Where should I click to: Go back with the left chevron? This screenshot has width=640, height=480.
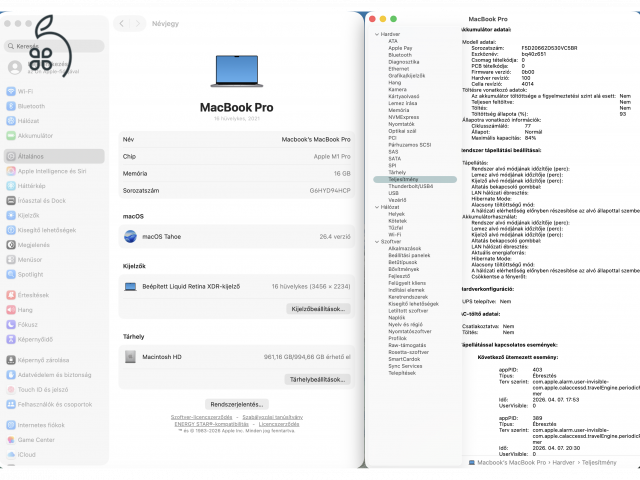tap(122, 24)
